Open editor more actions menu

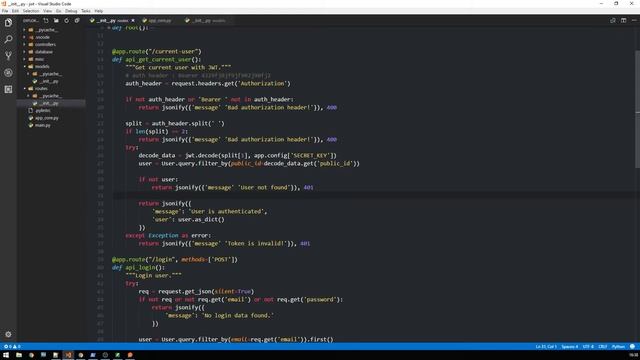tap(634, 20)
